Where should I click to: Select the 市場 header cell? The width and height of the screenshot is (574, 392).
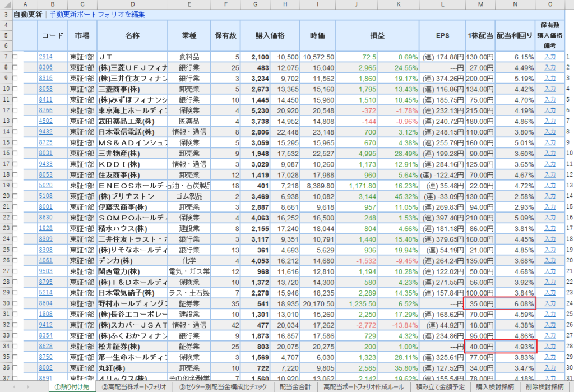click(82, 35)
